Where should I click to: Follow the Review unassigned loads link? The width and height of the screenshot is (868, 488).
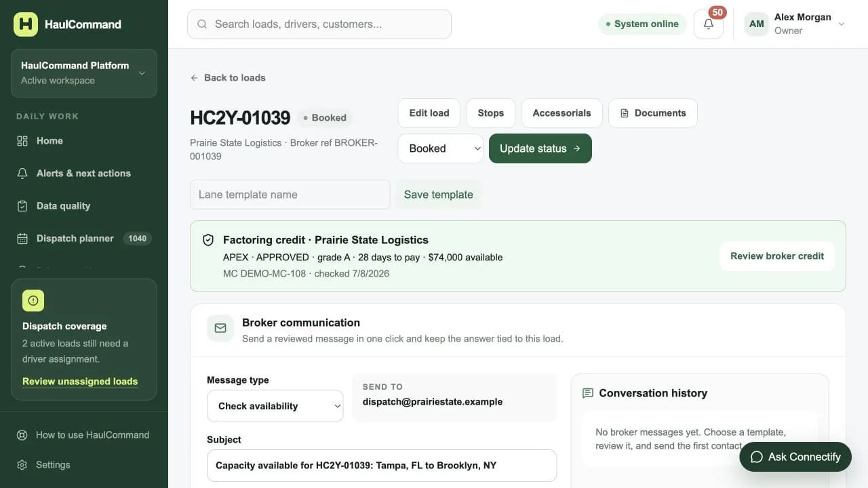pos(80,382)
